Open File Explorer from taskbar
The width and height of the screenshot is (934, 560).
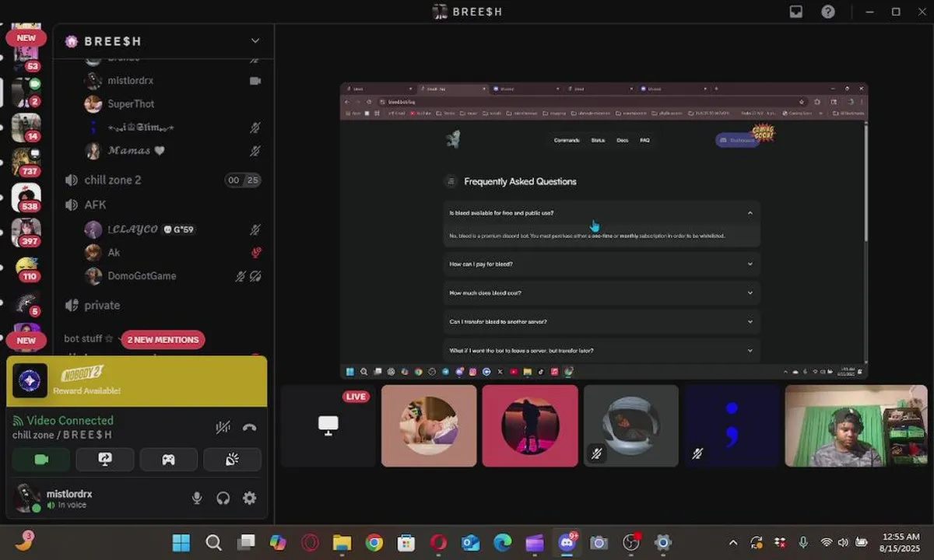click(x=342, y=542)
